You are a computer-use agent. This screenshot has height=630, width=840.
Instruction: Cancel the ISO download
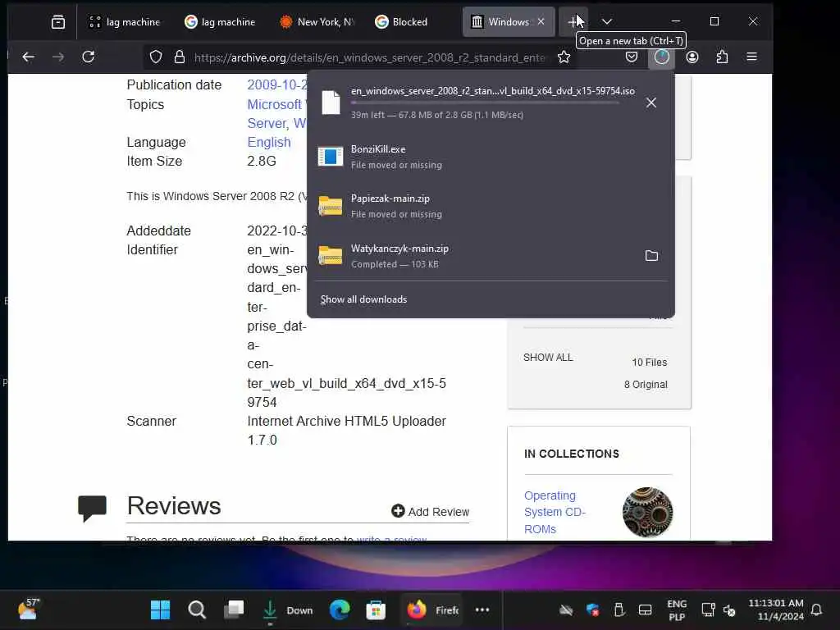651,103
